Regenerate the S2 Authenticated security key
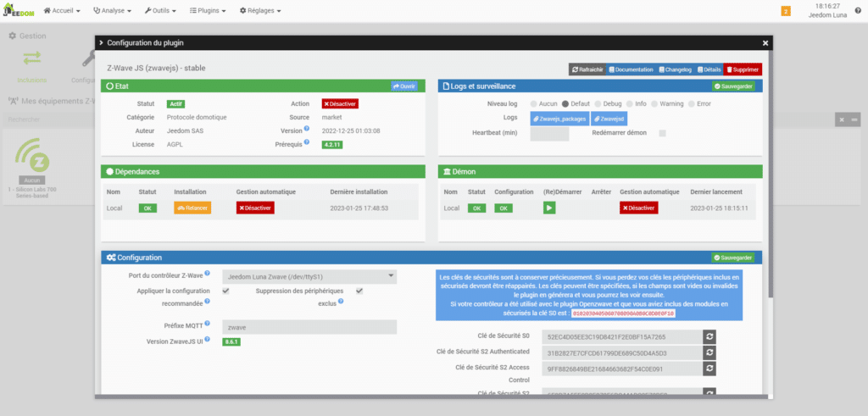Screen dimensions: 868x416 tap(709, 352)
